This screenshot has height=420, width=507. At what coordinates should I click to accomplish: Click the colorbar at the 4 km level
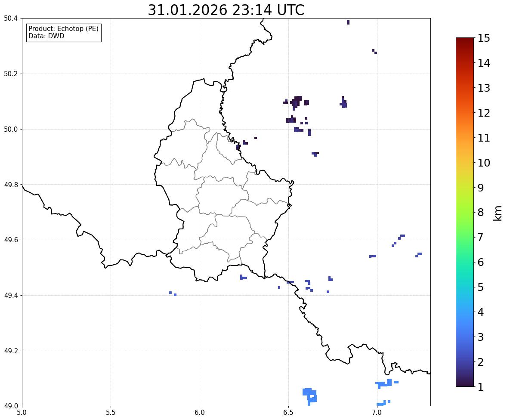click(465, 312)
